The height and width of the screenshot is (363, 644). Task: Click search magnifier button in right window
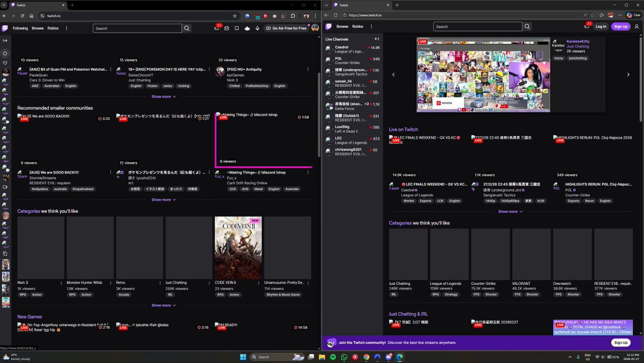coord(527,26)
